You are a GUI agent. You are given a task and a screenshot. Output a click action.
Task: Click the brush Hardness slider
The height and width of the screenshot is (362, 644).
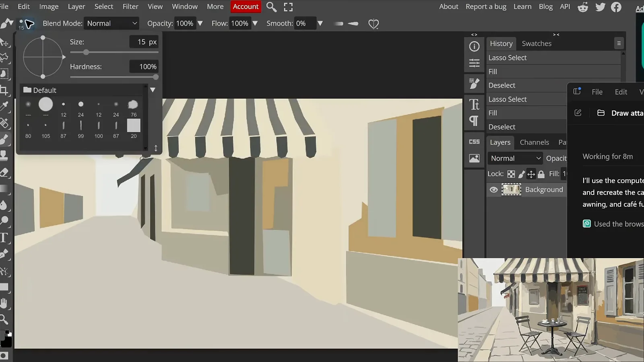tap(114, 77)
